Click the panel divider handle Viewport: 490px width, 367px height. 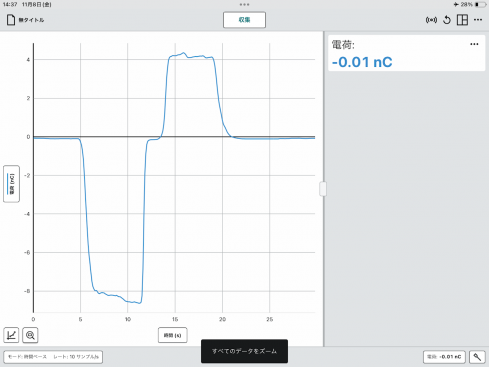point(323,189)
